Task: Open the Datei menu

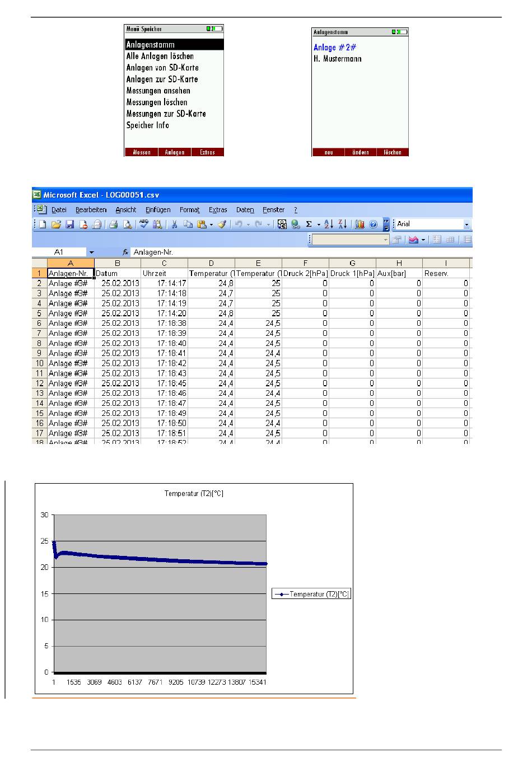Action: pyautogui.click(x=59, y=210)
